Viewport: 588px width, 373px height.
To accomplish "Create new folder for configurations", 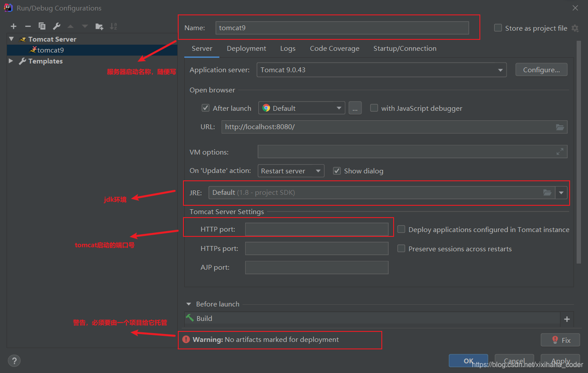I will 99,26.
